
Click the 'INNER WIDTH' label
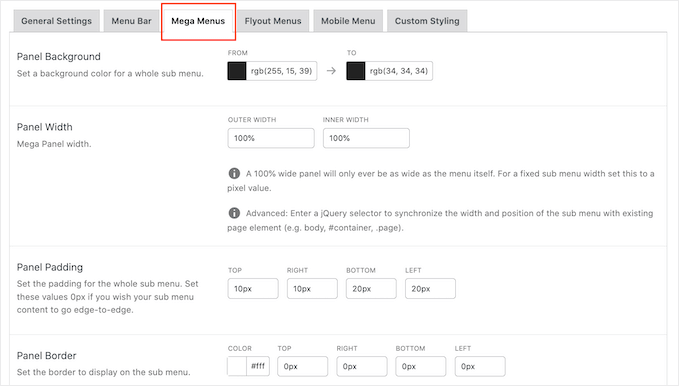click(x=346, y=120)
